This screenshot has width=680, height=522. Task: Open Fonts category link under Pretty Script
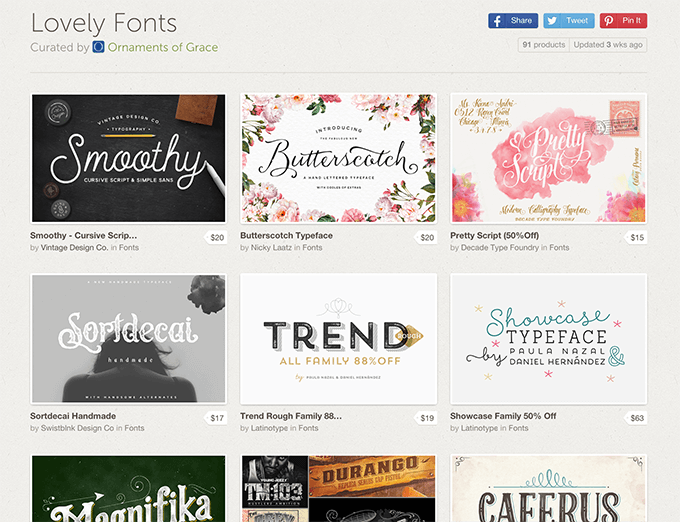click(x=559, y=248)
